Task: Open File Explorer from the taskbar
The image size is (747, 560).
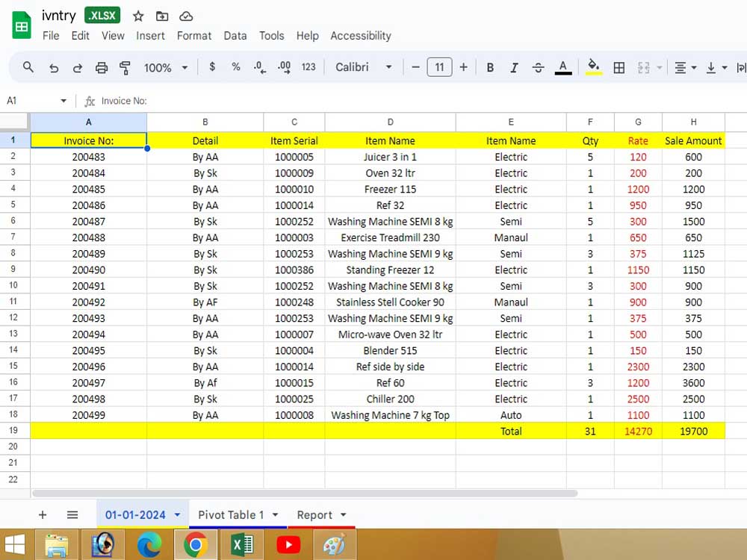Action: 56,544
